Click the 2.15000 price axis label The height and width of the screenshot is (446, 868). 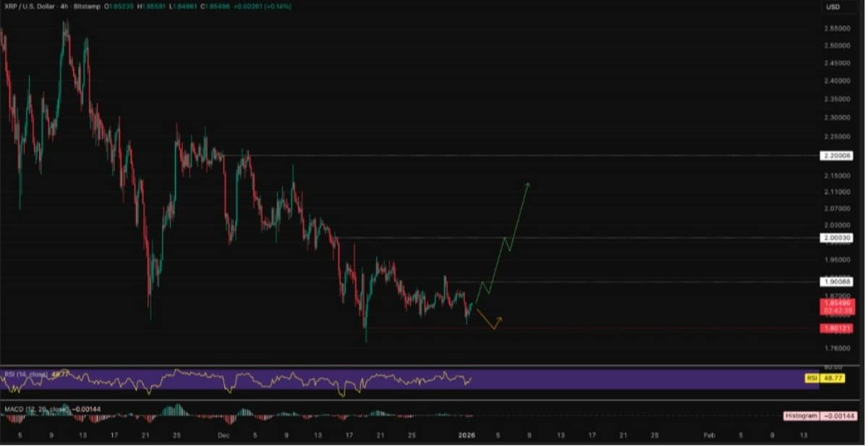coord(838,176)
